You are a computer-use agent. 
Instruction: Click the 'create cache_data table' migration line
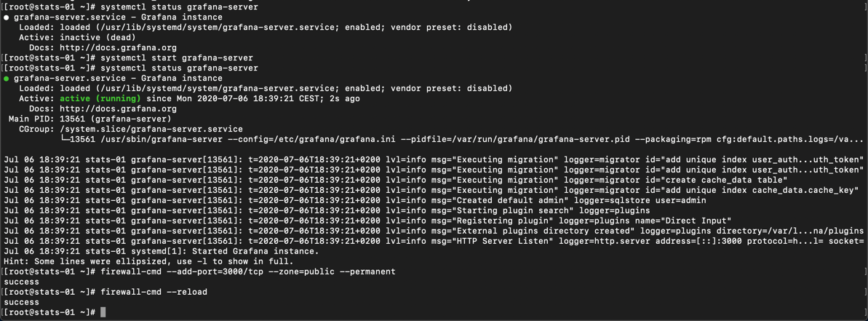396,180
